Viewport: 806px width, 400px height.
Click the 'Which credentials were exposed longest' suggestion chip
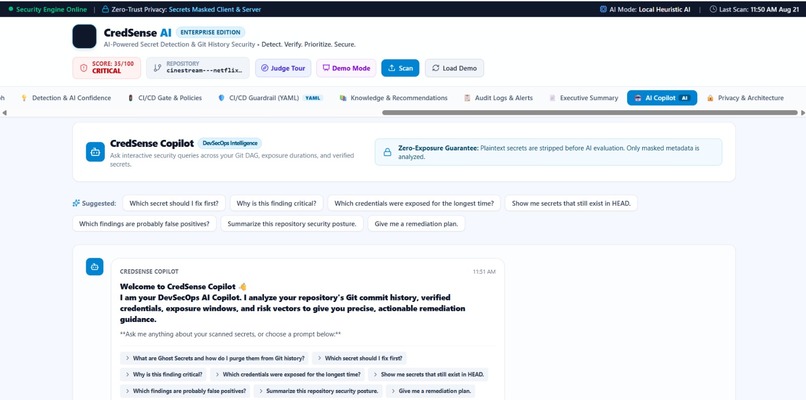pos(414,203)
